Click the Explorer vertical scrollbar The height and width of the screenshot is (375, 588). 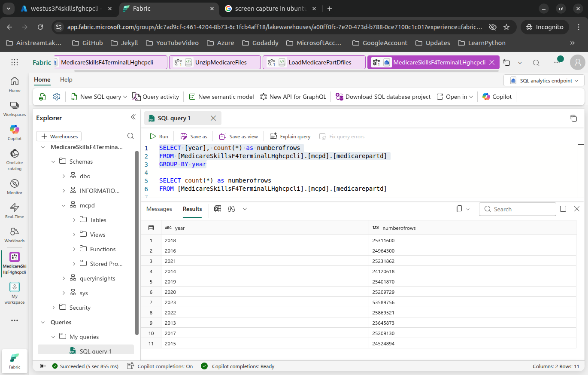click(137, 243)
